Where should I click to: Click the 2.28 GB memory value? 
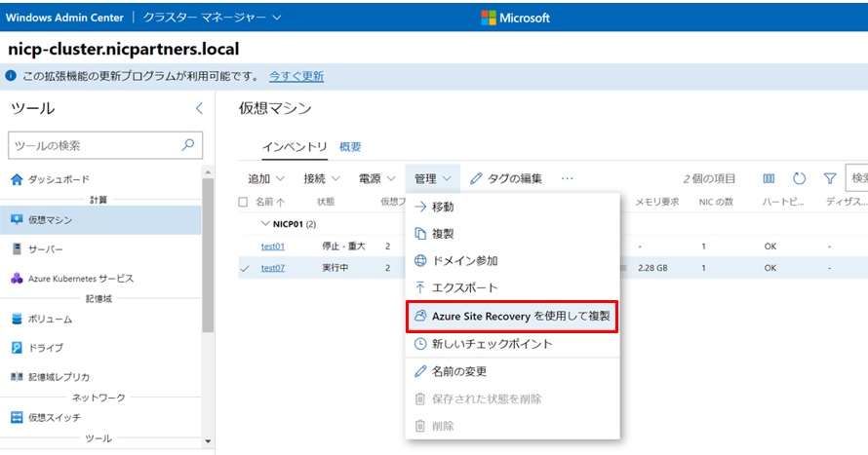tap(652, 268)
